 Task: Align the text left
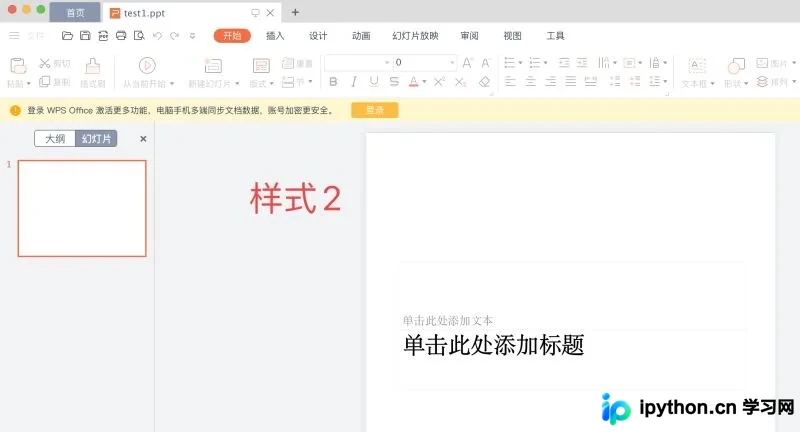(x=510, y=81)
